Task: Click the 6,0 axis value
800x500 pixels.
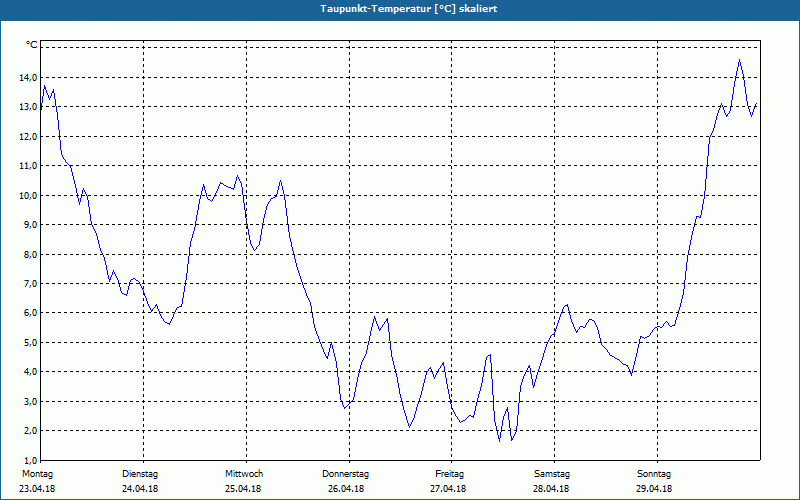Action: pyautogui.click(x=30, y=313)
